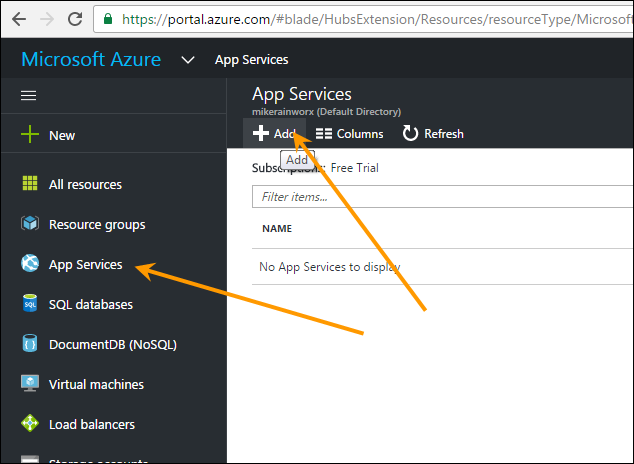The height and width of the screenshot is (464, 634).
Task: Sort by the NAME column header
Action: [x=277, y=228]
